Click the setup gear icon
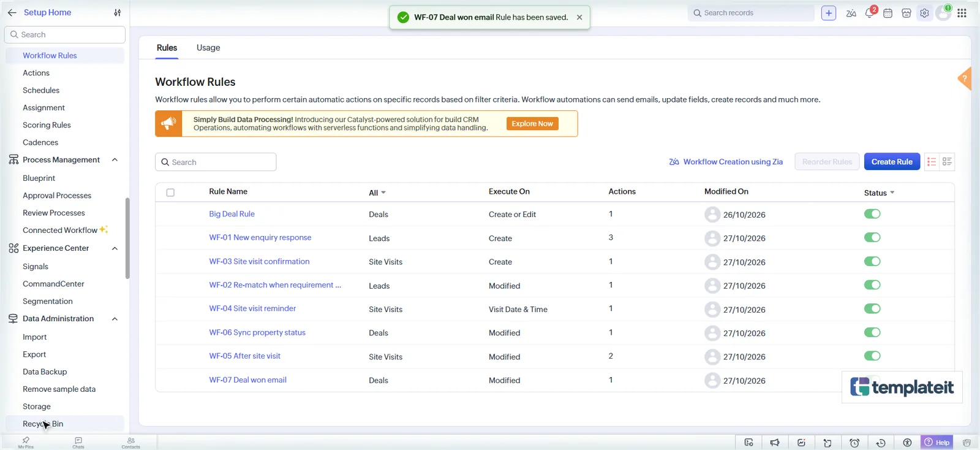Image resolution: width=980 pixels, height=450 pixels. [x=924, y=13]
